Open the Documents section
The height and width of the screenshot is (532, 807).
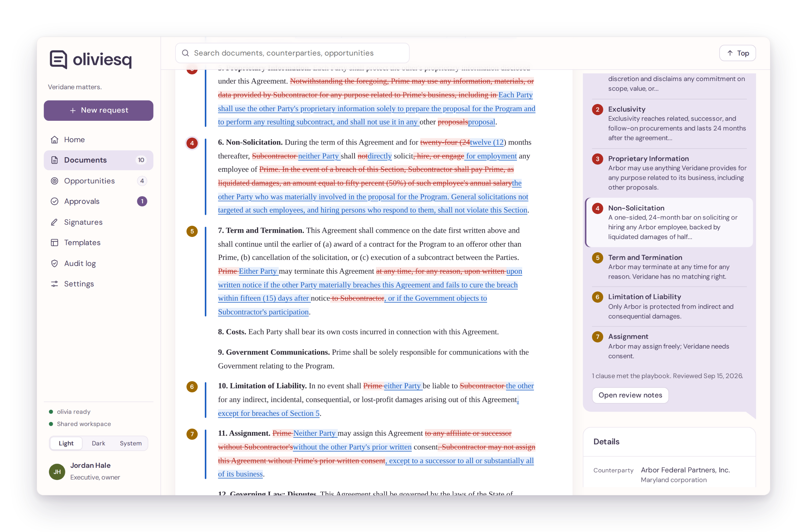click(x=98, y=160)
